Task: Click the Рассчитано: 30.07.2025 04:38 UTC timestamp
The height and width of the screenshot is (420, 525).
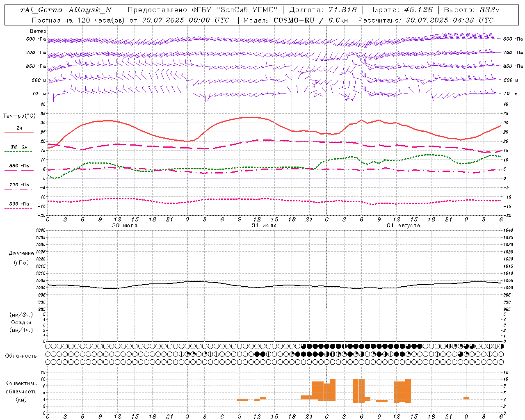Action: pyautogui.click(x=426, y=20)
